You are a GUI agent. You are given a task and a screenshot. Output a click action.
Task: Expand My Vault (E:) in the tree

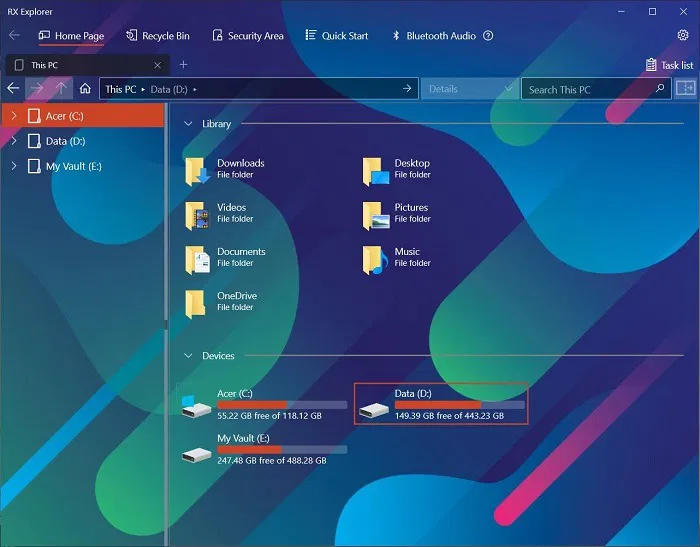pyautogui.click(x=14, y=166)
